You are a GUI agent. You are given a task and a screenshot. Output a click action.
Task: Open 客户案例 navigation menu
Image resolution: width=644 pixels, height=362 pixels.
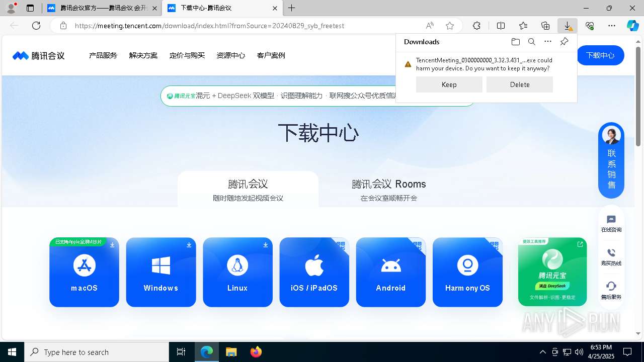pyautogui.click(x=271, y=55)
